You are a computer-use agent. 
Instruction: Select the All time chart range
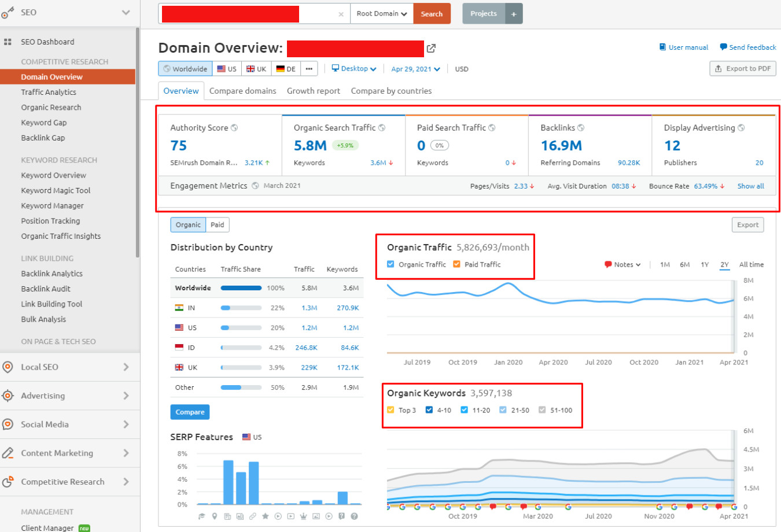751,264
